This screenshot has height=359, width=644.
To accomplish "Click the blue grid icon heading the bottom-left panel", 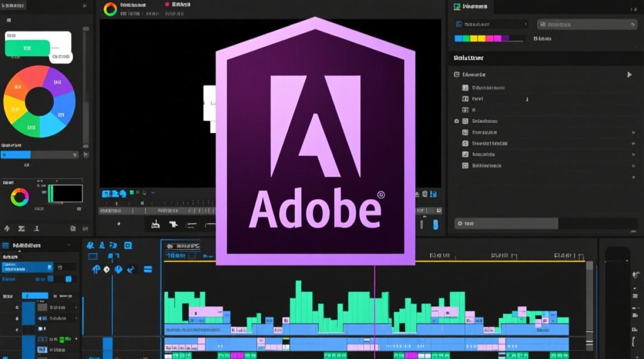I will [x=6, y=246].
